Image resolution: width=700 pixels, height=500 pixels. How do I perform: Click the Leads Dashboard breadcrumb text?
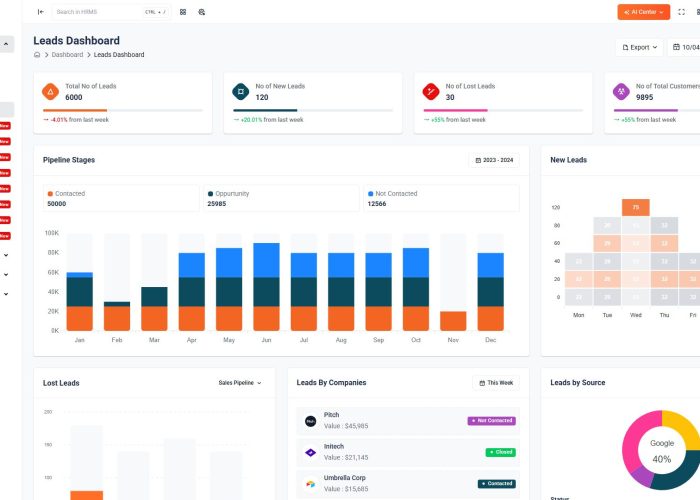tap(119, 54)
